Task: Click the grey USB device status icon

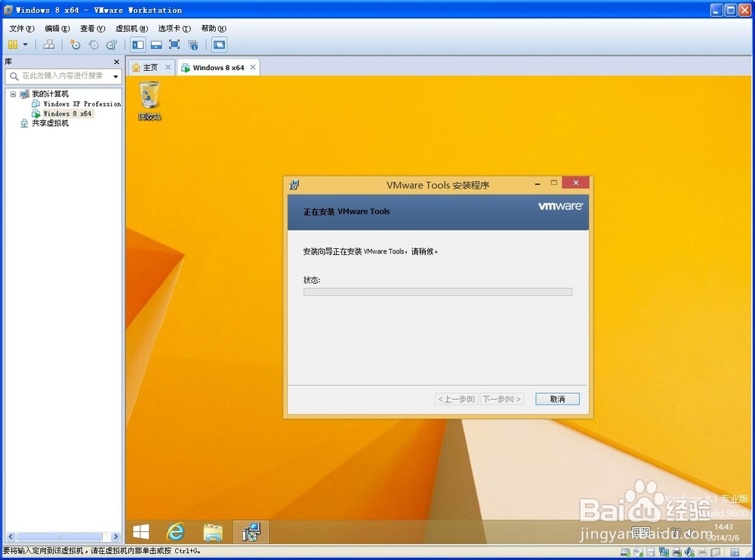Action: 716,552
